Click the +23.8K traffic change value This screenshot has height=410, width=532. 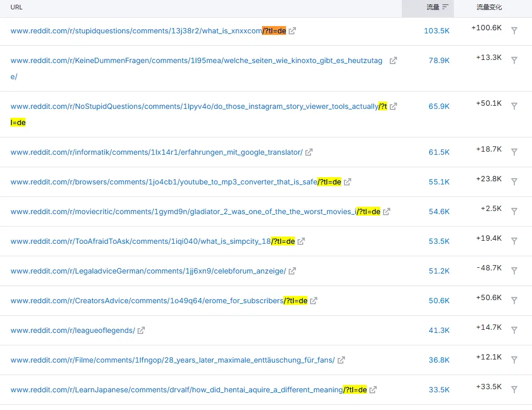(x=489, y=179)
